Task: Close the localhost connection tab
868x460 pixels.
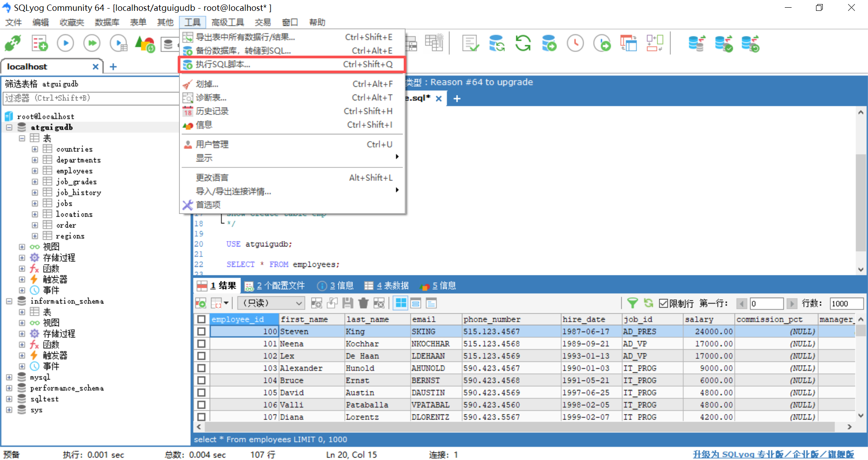Action: [95, 66]
